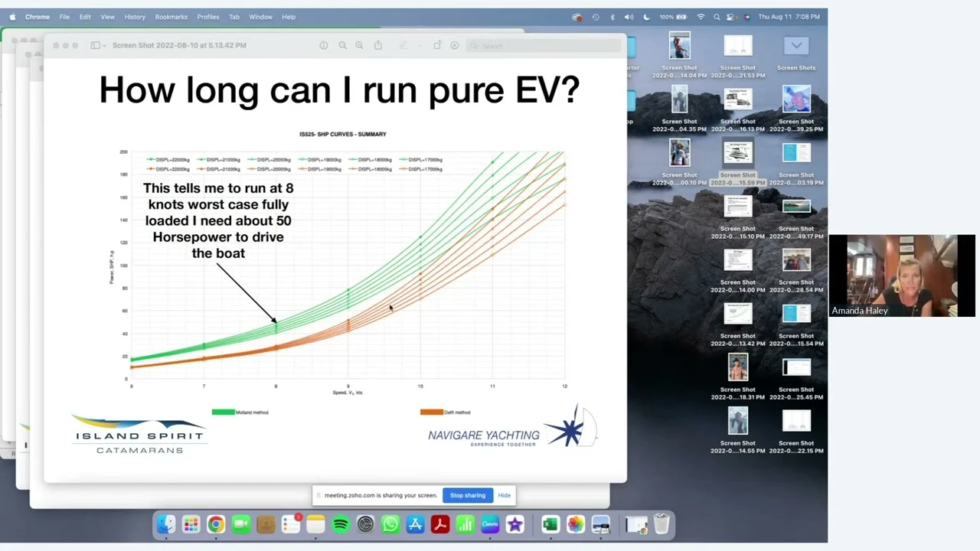The width and height of the screenshot is (980, 551).
Task: Toggle Do Not Disturb moon in menu bar
Action: pyautogui.click(x=646, y=17)
